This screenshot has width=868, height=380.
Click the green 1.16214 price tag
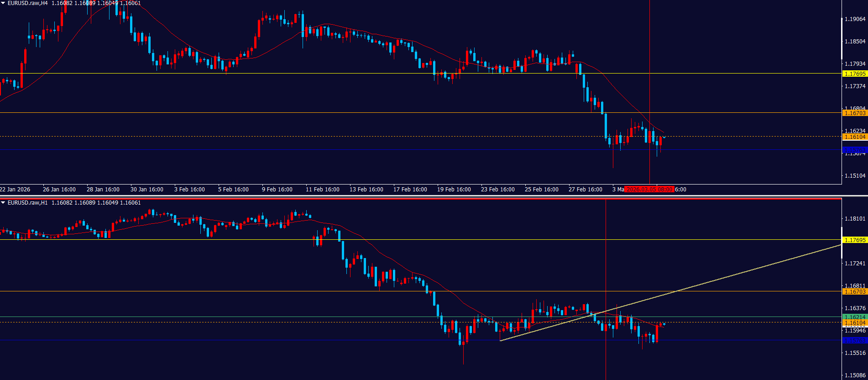click(x=854, y=317)
